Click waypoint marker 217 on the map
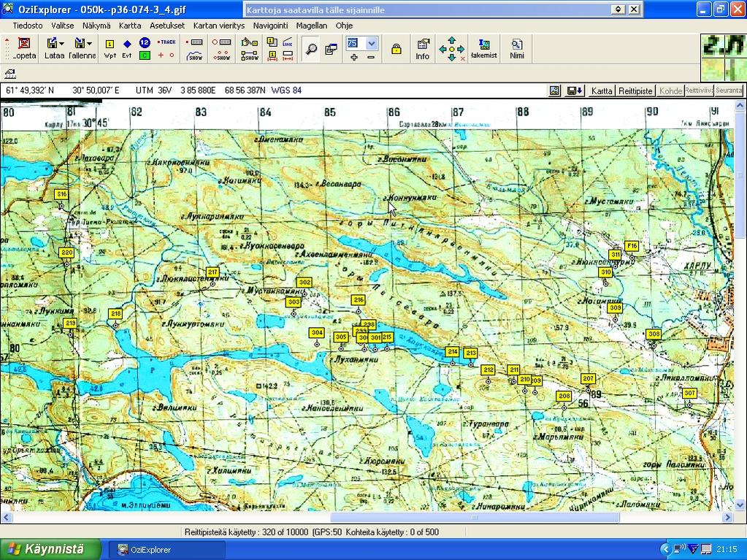This screenshot has height=560, width=747. (x=213, y=272)
